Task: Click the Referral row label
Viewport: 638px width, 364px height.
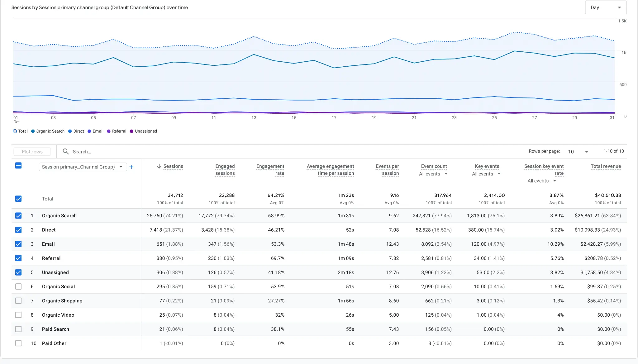Action: pos(51,258)
